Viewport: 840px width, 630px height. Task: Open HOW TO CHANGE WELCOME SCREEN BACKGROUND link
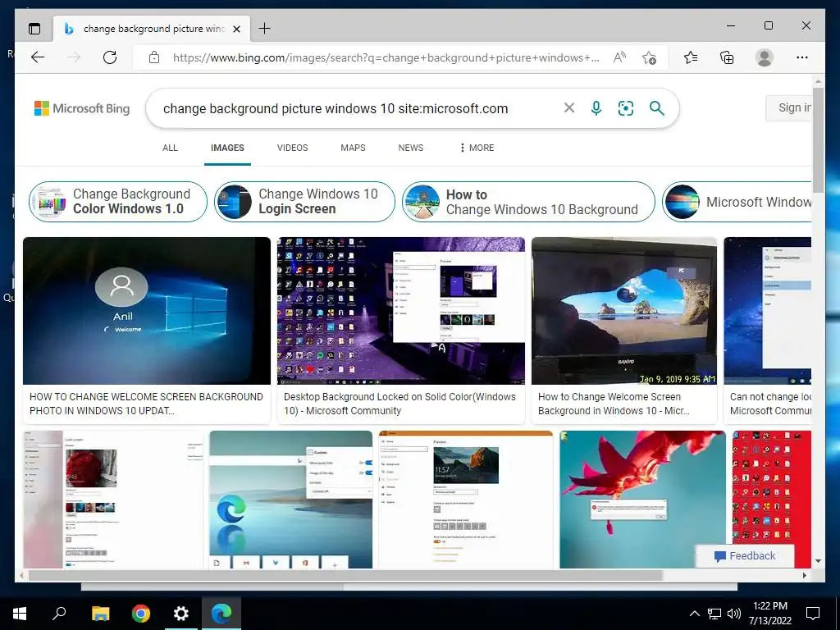pos(146,404)
